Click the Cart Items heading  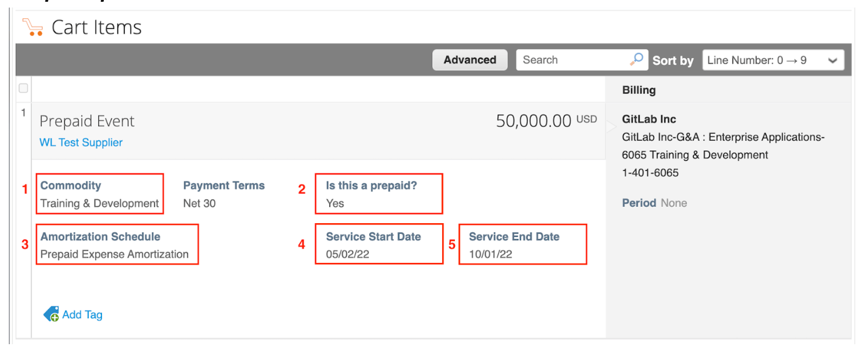tap(96, 27)
